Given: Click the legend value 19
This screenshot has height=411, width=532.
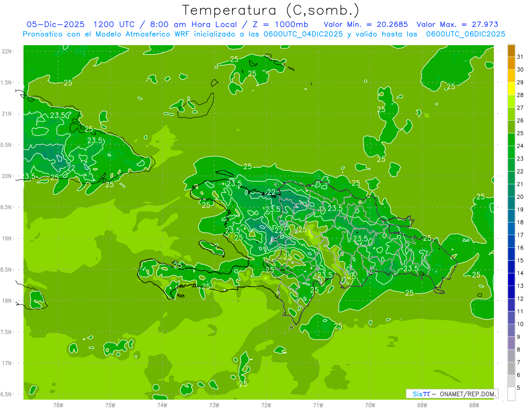Looking at the screenshot, I should pyautogui.click(x=520, y=210).
